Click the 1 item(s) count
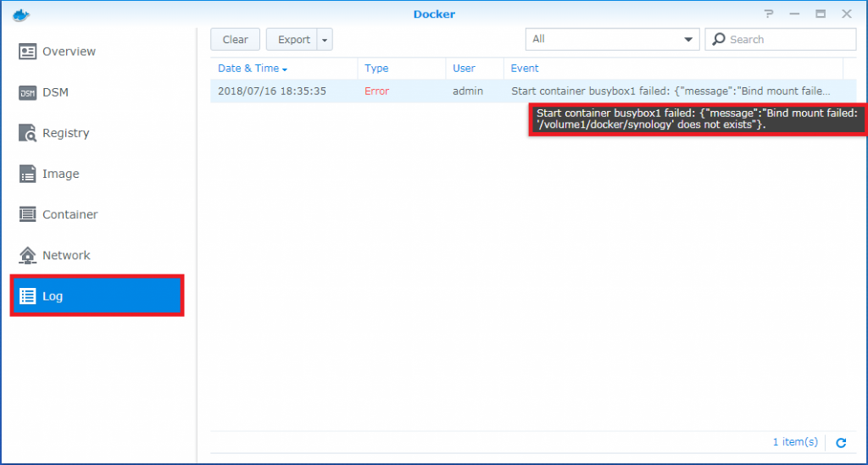 [795, 442]
